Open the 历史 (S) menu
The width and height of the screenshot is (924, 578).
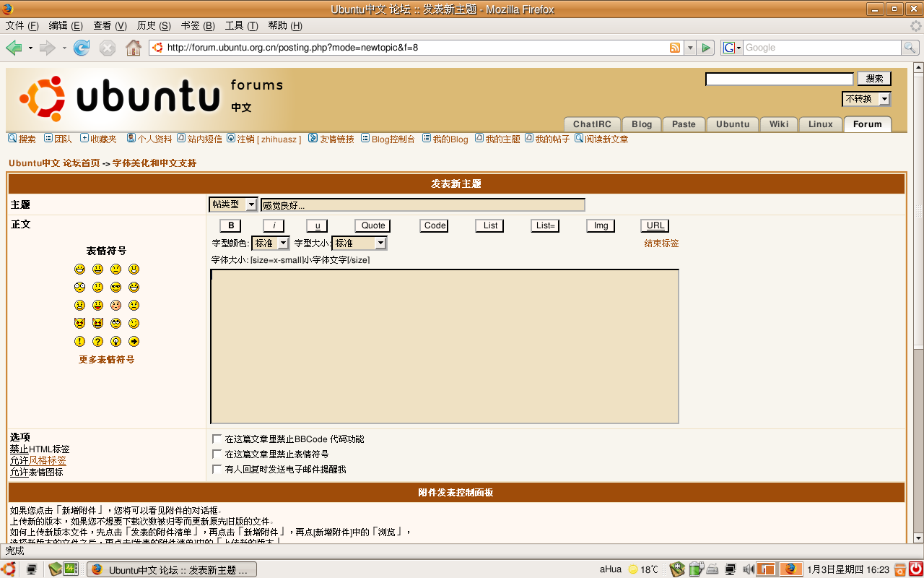tap(154, 25)
